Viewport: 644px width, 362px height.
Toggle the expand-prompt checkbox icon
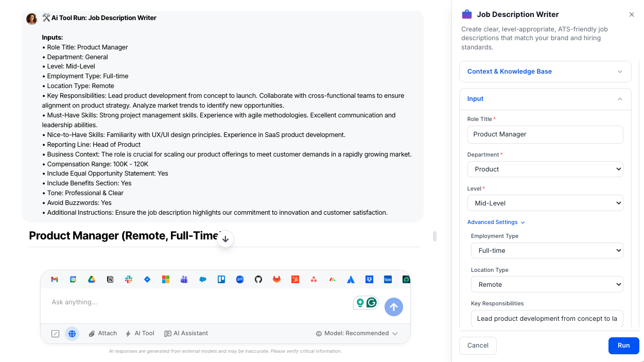(x=55, y=333)
